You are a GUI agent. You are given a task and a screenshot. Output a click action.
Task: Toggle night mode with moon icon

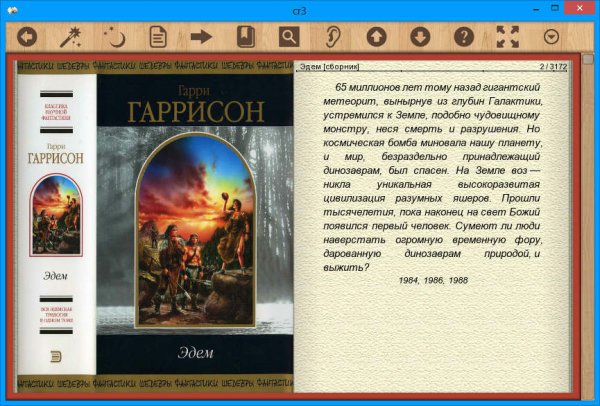click(114, 37)
